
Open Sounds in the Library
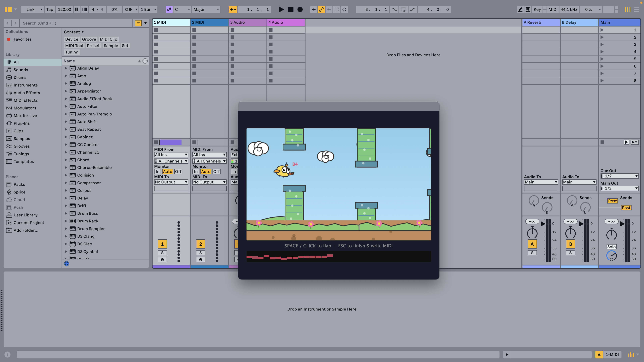21,70
